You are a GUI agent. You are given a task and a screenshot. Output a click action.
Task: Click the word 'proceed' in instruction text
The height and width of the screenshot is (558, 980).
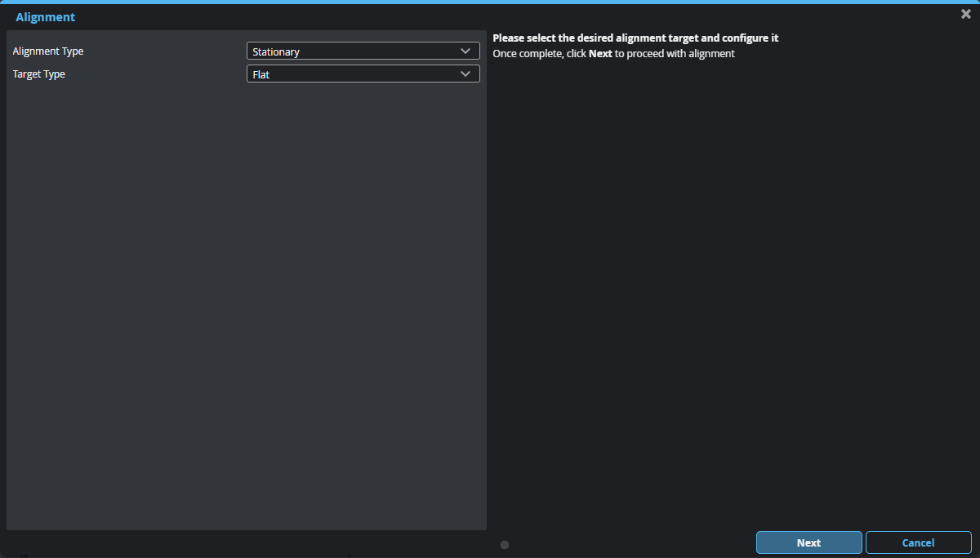click(x=649, y=54)
